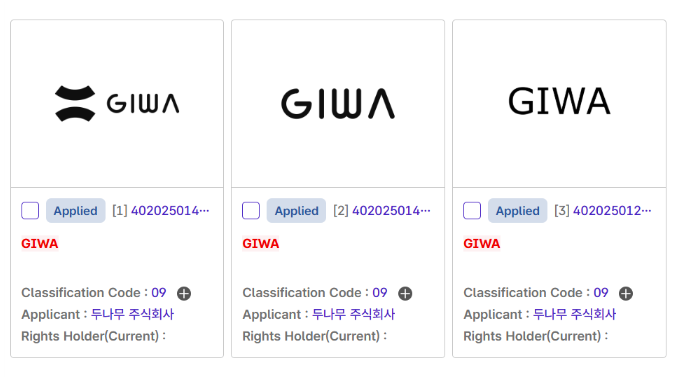Open the GIWA logo image with roof-tile symbol
Image resolution: width=686 pixels, height=383 pixels.
click(117, 104)
